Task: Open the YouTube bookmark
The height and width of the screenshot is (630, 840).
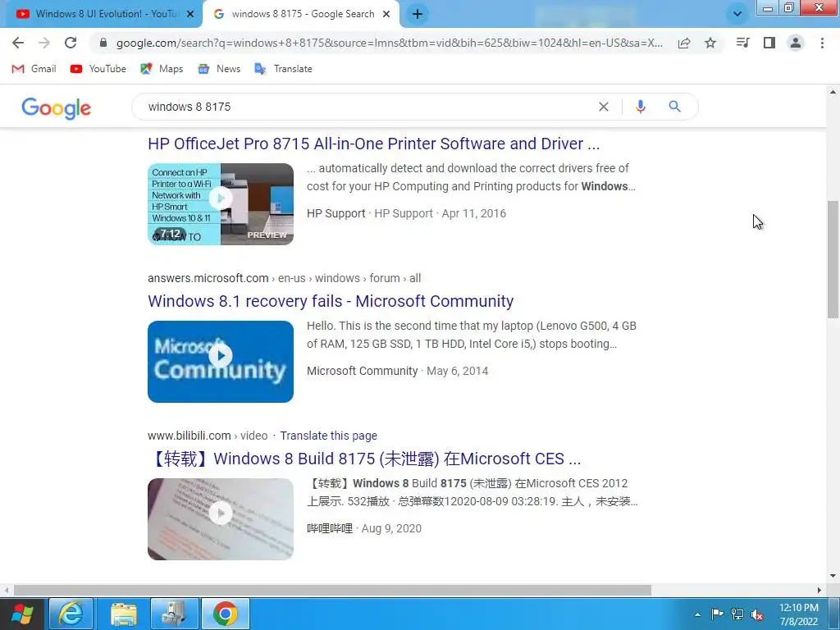Action: click(98, 69)
